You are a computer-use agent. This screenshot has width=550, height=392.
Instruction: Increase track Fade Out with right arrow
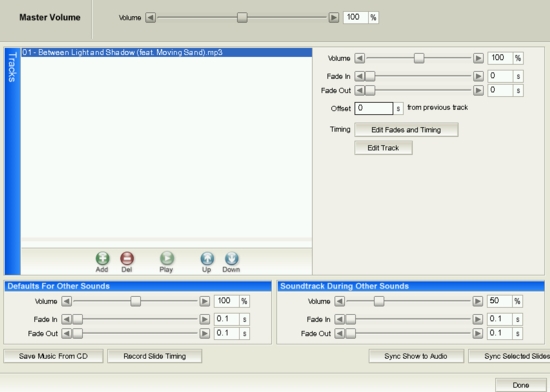pyautogui.click(x=478, y=90)
